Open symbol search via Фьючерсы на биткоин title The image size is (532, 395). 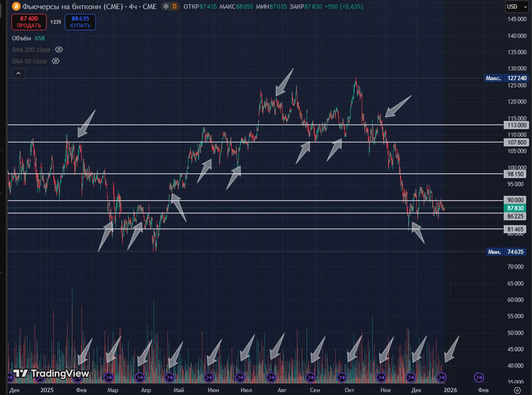point(72,7)
